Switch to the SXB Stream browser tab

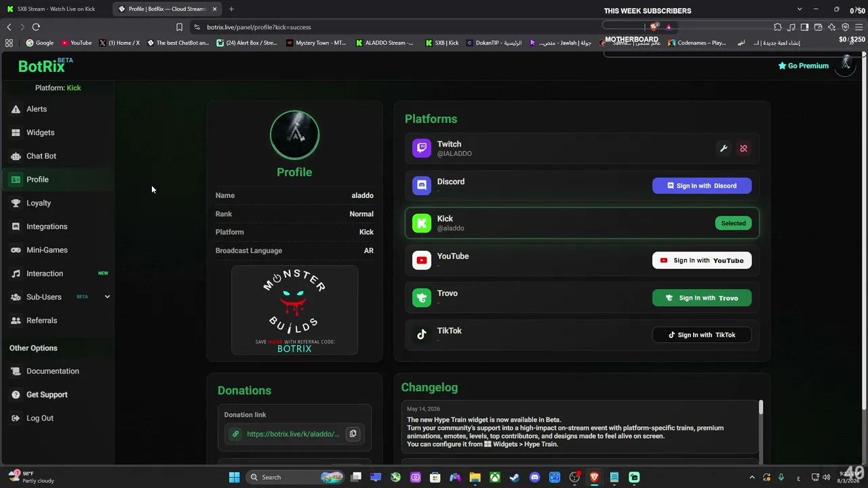pos(56,9)
